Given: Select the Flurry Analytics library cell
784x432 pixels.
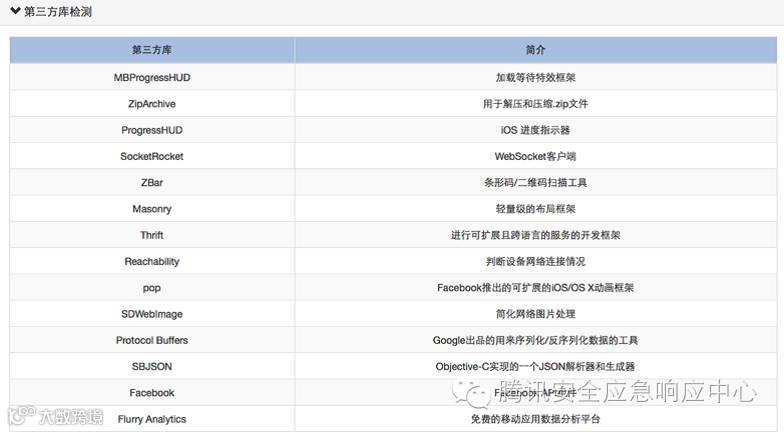Looking at the screenshot, I should tap(152, 419).
